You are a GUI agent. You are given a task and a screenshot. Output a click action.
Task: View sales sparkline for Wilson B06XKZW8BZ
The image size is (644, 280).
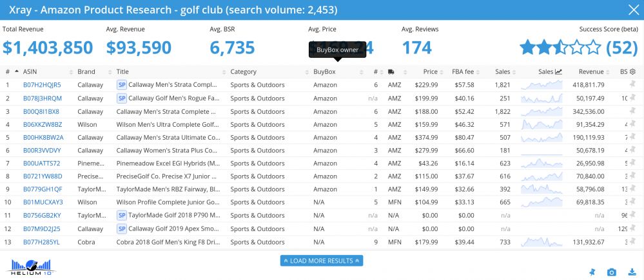coord(542,124)
